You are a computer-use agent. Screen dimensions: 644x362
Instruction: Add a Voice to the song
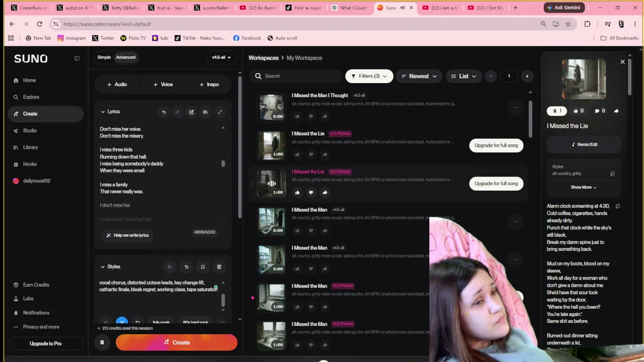tap(163, 84)
